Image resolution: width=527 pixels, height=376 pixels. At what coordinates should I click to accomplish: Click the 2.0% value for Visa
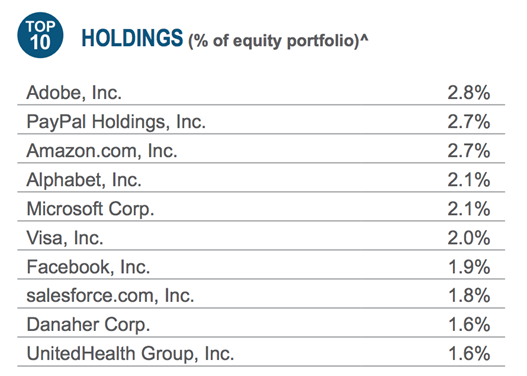coord(469,238)
